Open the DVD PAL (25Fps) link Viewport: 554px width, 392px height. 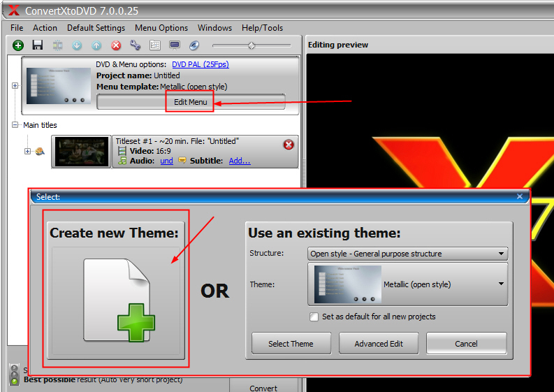point(201,64)
